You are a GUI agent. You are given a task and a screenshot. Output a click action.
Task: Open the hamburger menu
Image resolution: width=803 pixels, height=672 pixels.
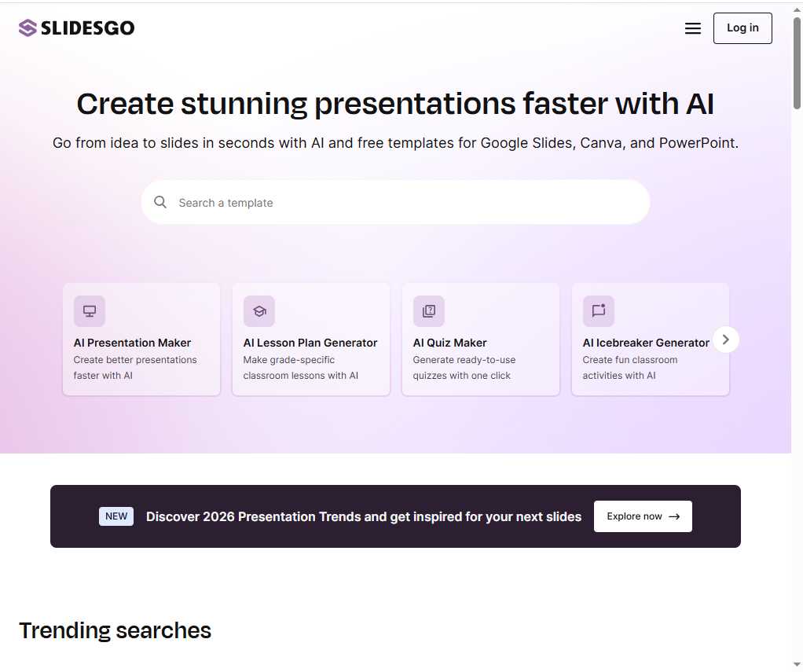(x=692, y=28)
